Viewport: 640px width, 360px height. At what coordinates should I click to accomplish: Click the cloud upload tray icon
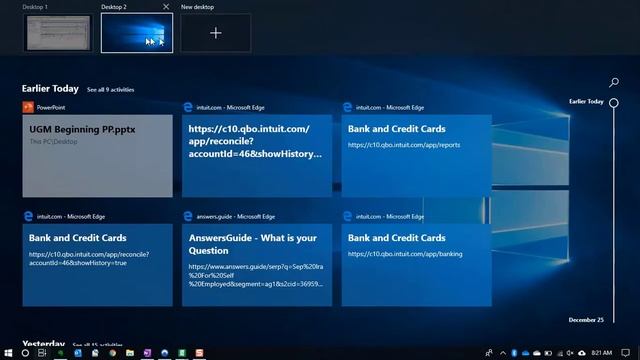click(x=582, y=353)
